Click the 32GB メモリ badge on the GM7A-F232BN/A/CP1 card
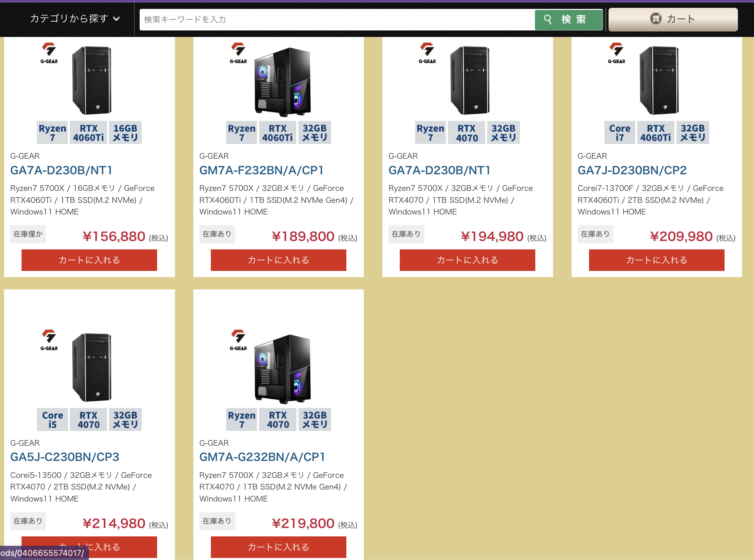The height and width of the screenshot is (560, 754). pyautogui.click(x=315, y=133)
